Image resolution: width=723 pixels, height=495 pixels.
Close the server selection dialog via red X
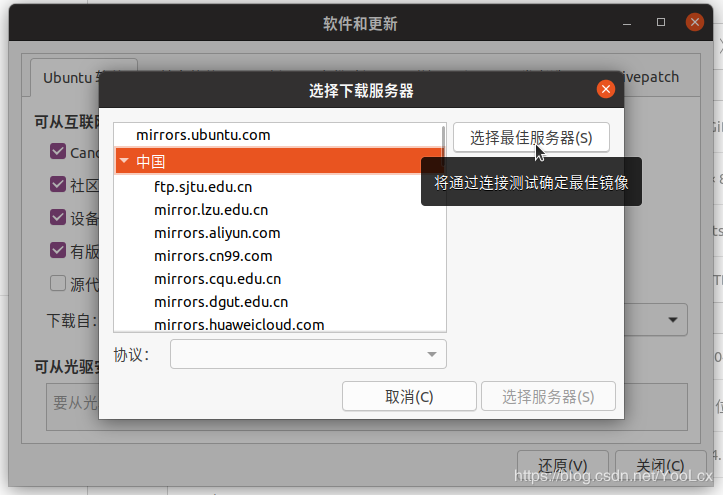[605, 89]
